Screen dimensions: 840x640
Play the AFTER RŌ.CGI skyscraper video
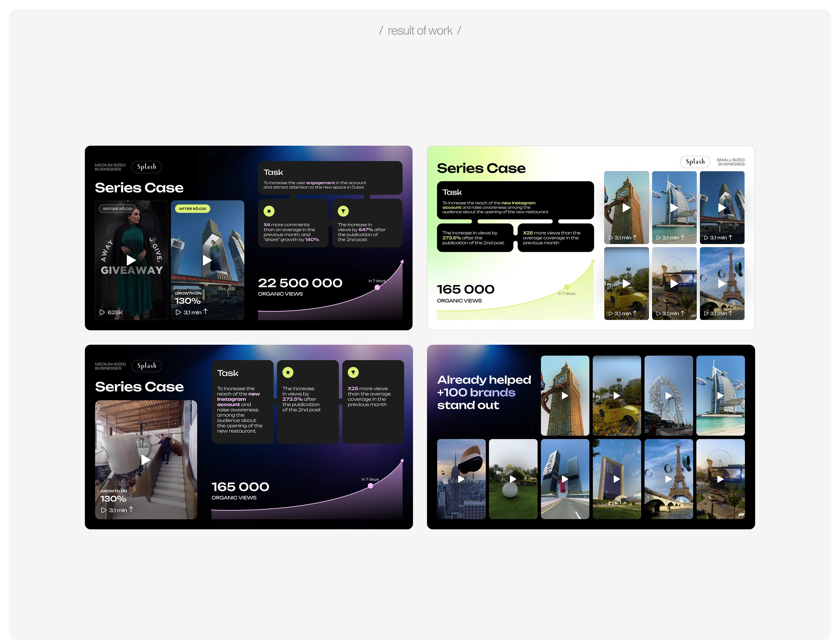(x=207, y=260)
